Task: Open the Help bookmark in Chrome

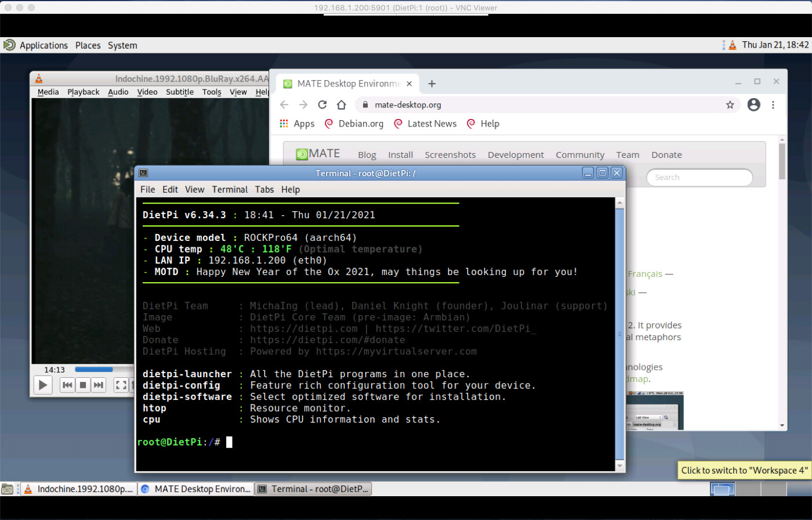Action: tap(483, 124)
